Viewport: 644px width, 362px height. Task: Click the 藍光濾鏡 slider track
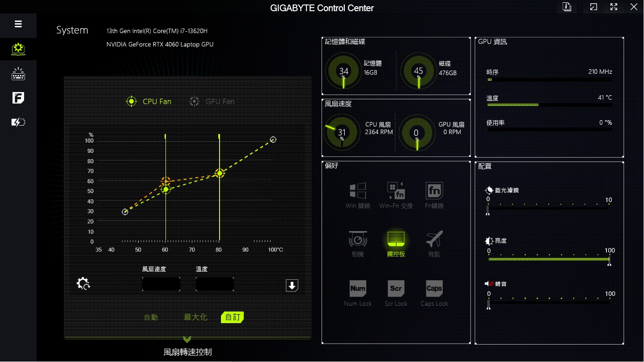pyautogui.click(x=549, y=208)
